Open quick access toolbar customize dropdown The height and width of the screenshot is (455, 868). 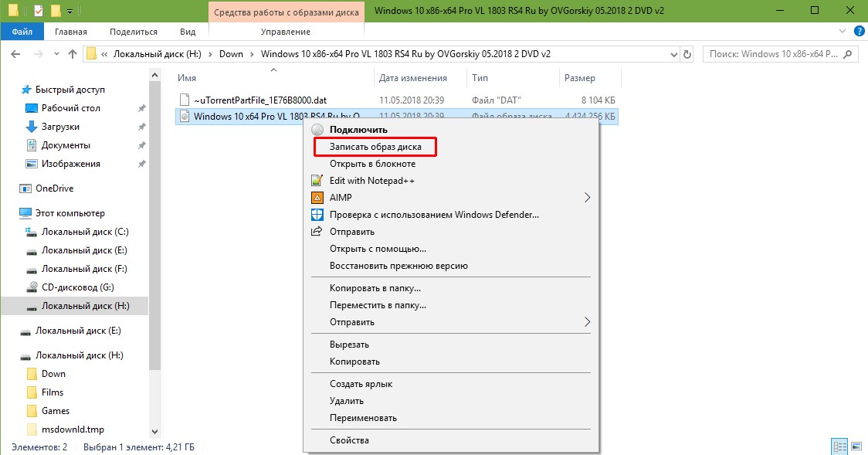70,11
